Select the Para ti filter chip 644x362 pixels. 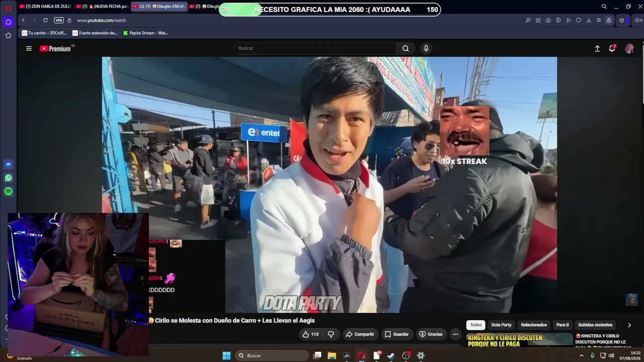tap(562, 325)
